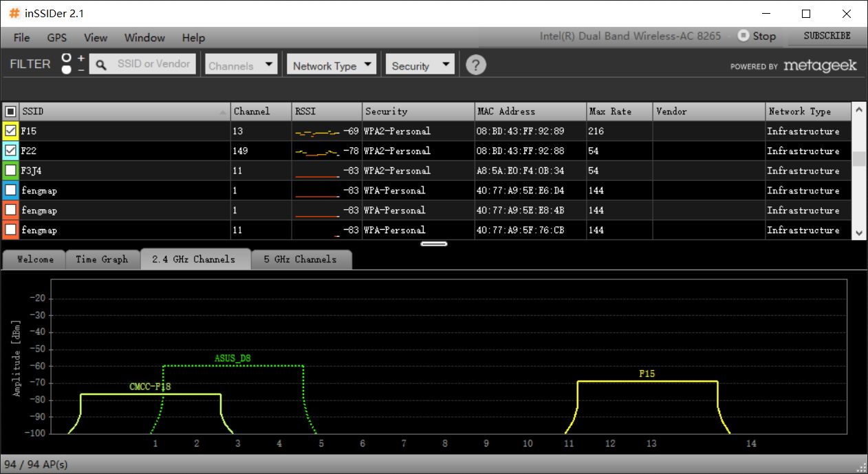Open the View menu
Image resolution: width=868 pixels, height=474 pixels.
(x=96, y=37)
